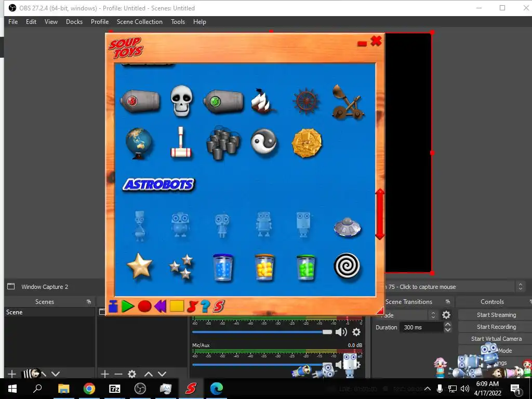The width and height of the screenshot is (532, 399).
Task: Open the OBS View menu
Action: click(51, 22)
